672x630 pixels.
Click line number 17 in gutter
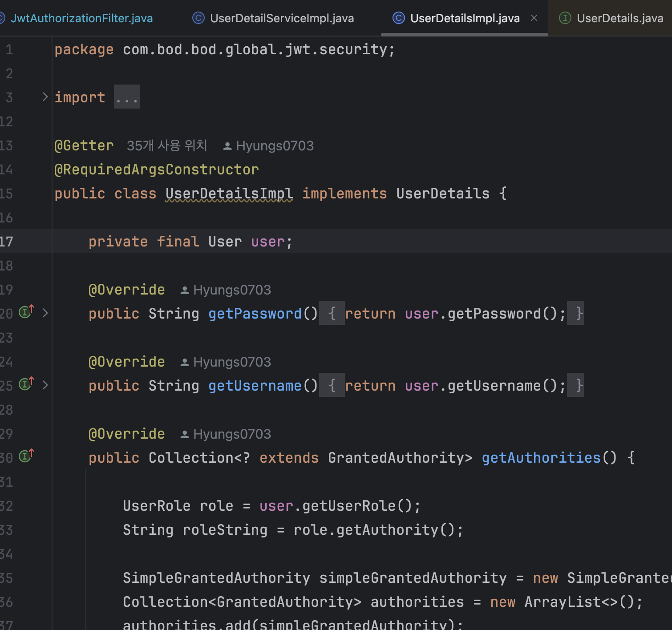pyautogui.click(x=7, y=242)
